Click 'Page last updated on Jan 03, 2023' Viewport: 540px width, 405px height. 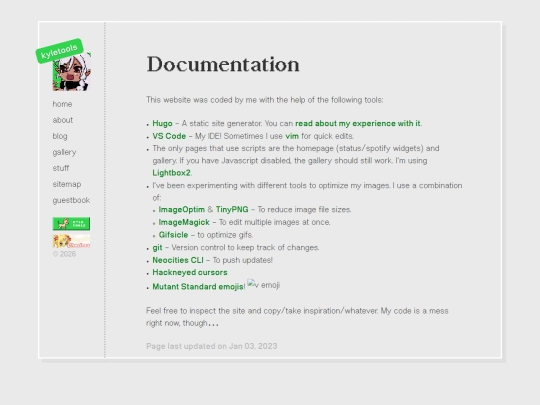click(211, 346)
